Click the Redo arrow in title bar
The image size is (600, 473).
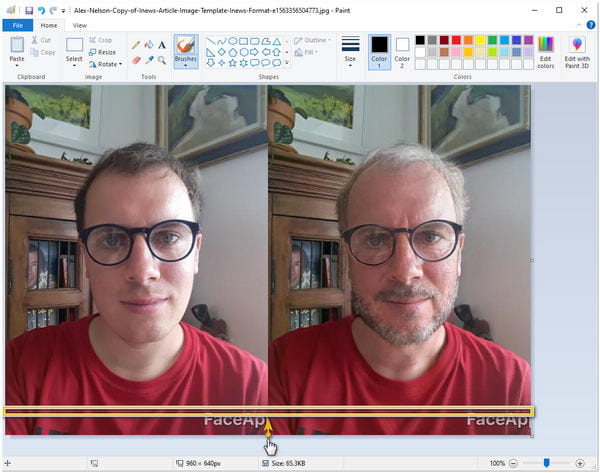click(53, 10)
